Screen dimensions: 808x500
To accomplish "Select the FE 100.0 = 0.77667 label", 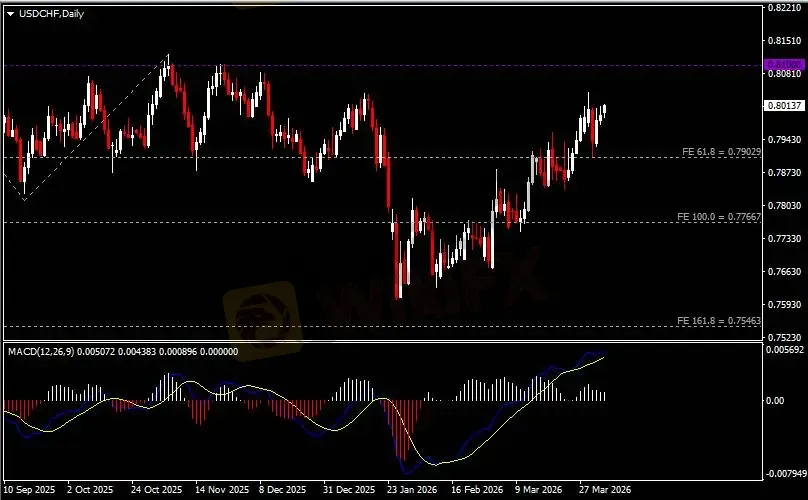I will tap(719, 216).
